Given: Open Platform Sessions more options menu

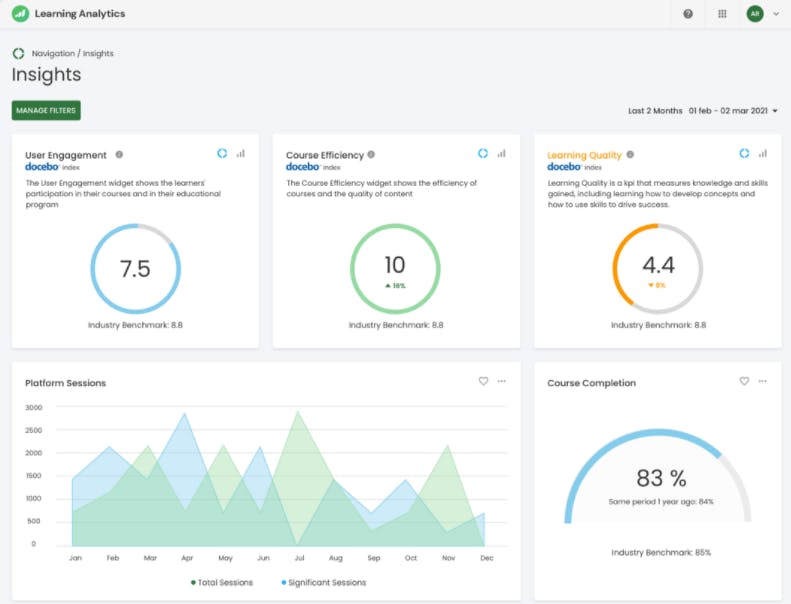Looking at the screenshot, I should [x=502, y=381].
